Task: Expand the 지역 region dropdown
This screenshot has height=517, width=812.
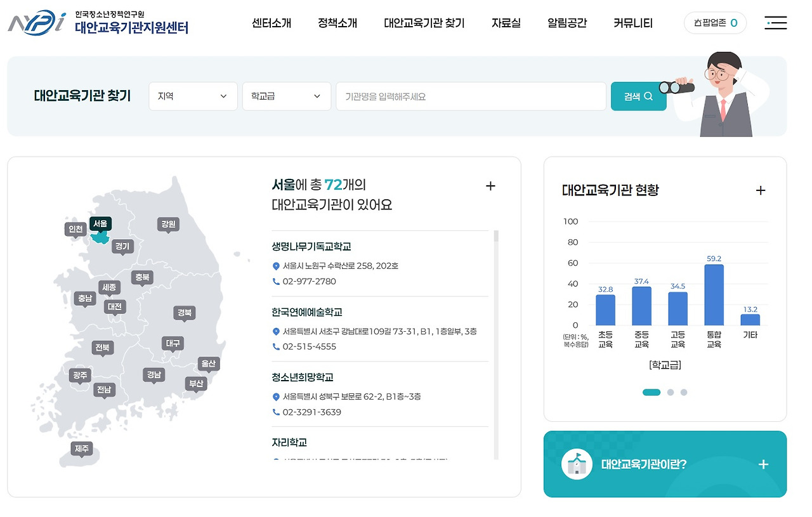Action: click(x=193, y=96)
